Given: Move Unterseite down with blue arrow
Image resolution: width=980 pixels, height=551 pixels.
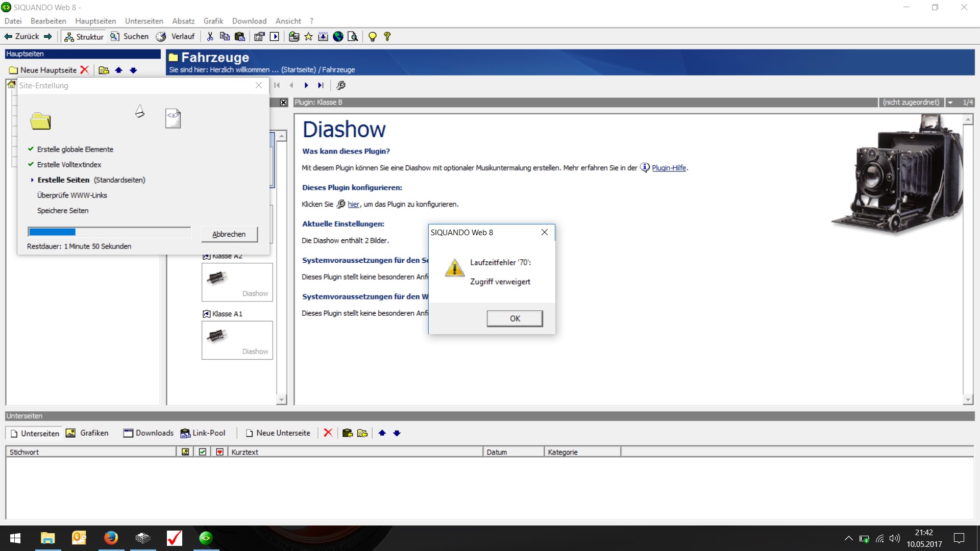Looking at the screenshot, I should pyautogui.click(x=397, y=433).
